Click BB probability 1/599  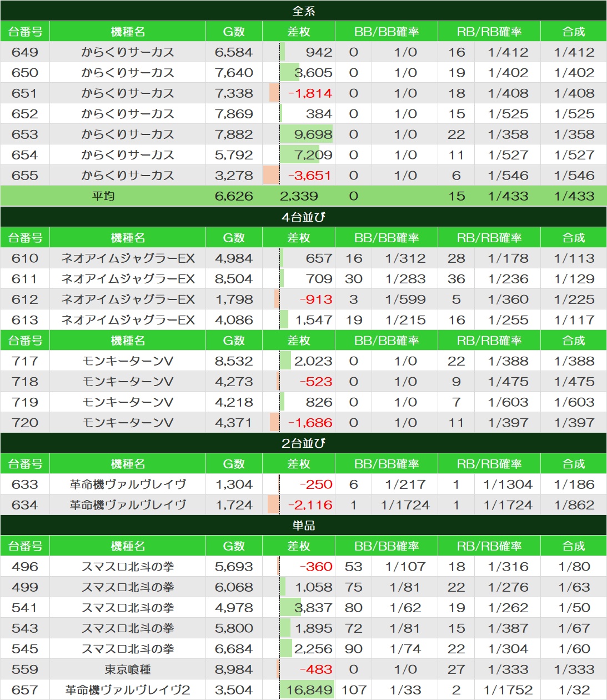405,299
